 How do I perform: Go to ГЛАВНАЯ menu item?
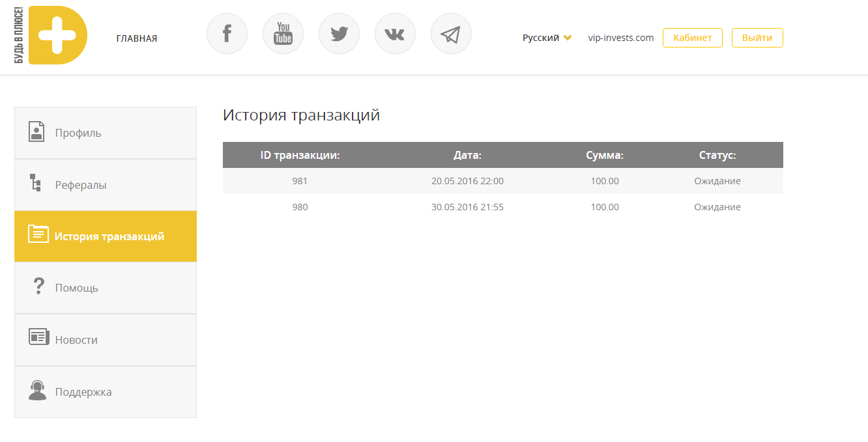(137, 38)
